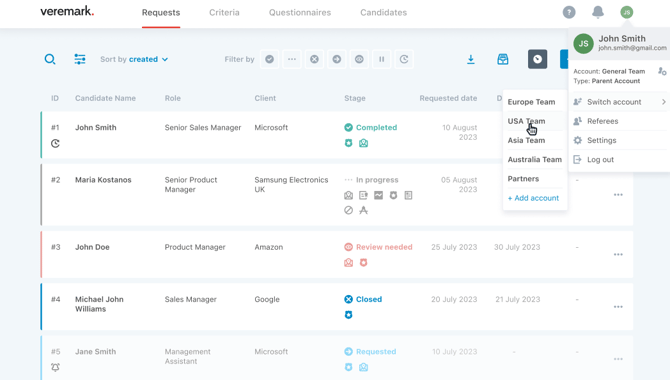Image resolution: width=670 pixels, height=380 pixels.
Task: Click candidate name Maria Kostanos
Action: pyautogui.click(x=103, y=180)
